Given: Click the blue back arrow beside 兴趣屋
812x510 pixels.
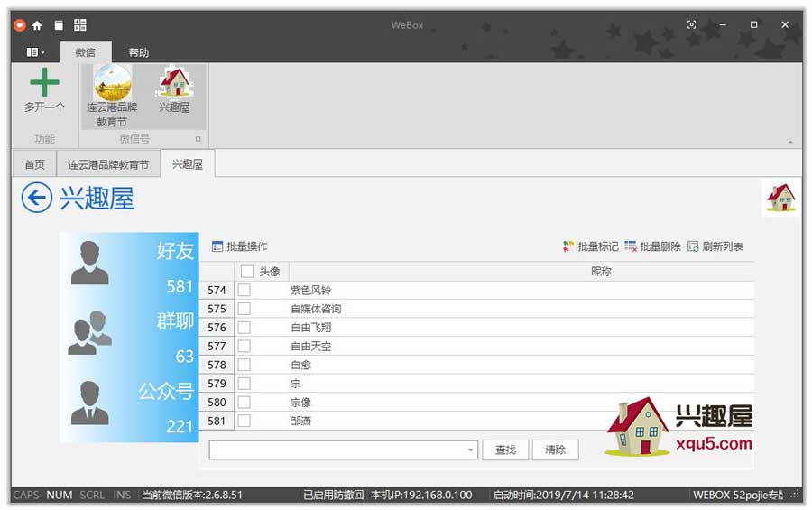Looking at the screenshot, I should click(x=37, y=198).
